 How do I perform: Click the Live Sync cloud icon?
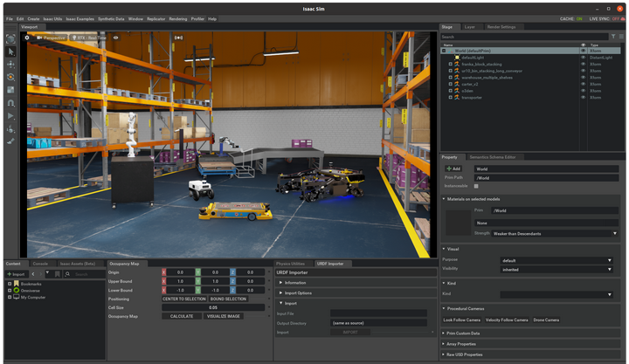pos(621,18)
